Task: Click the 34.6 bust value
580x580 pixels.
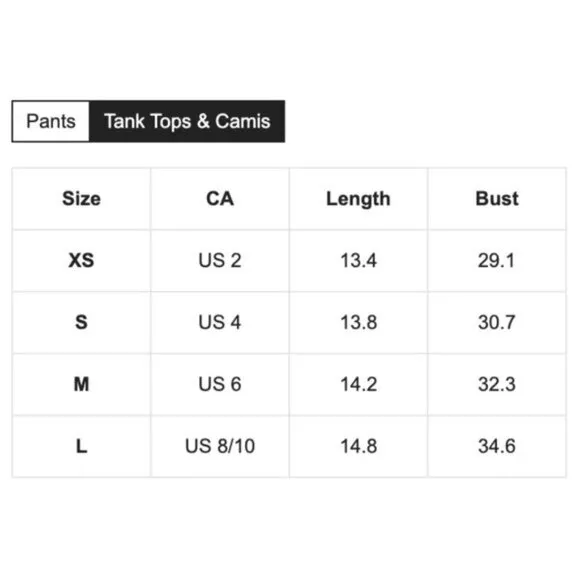Action: point(497,446)
